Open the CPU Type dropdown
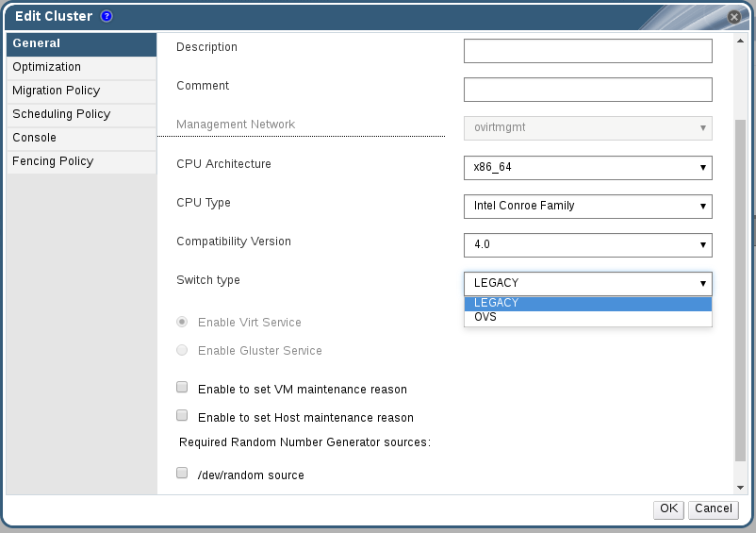The image size is (756, 533). (x=587, y=207)
